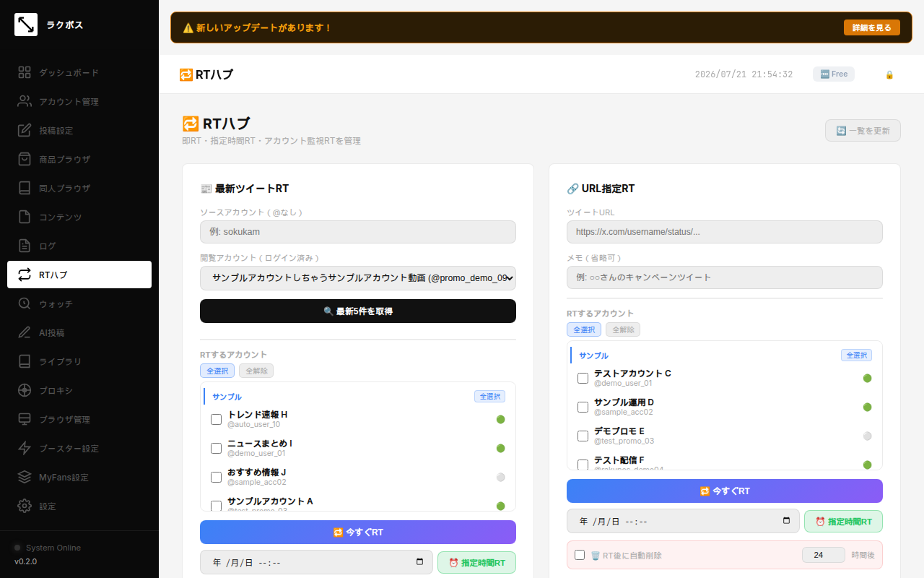
Task: Click 指定時間RT button in 最新ツイートRT card
Action: click(x=476, y=562)
